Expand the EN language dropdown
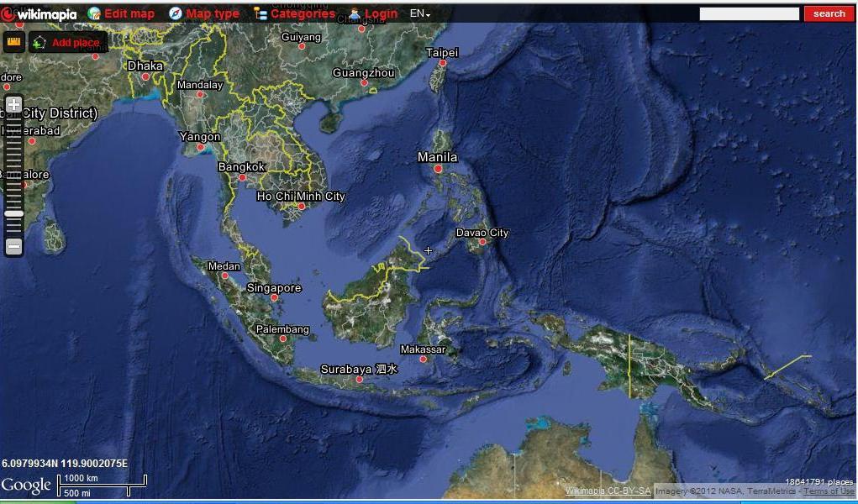Viewport: 858px width, 504px height. coord(419,13)
